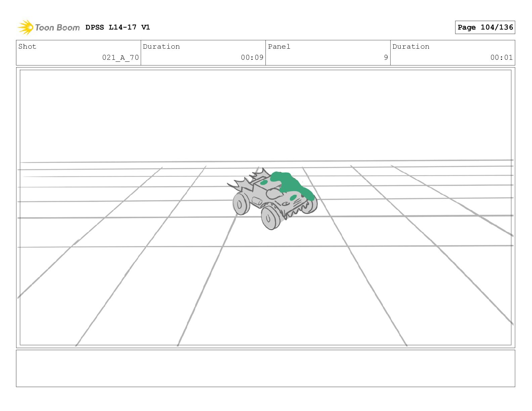Click the Shot label
The height and width of the screenshot is (411, 532).
(27, 46)
